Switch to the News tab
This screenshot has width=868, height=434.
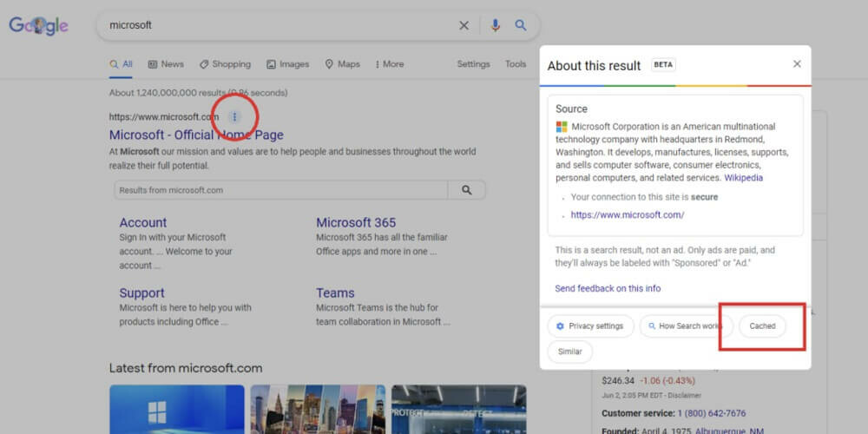click(x=166, y=64)
